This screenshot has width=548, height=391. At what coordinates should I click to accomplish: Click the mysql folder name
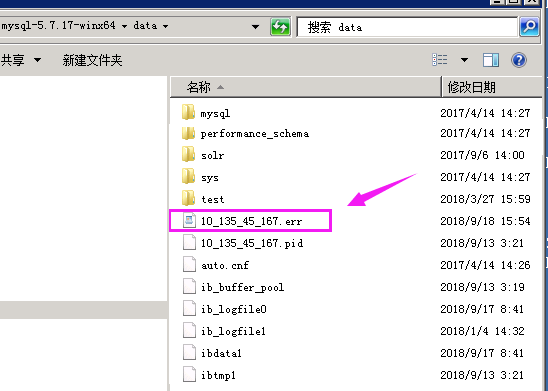[215, 114]
